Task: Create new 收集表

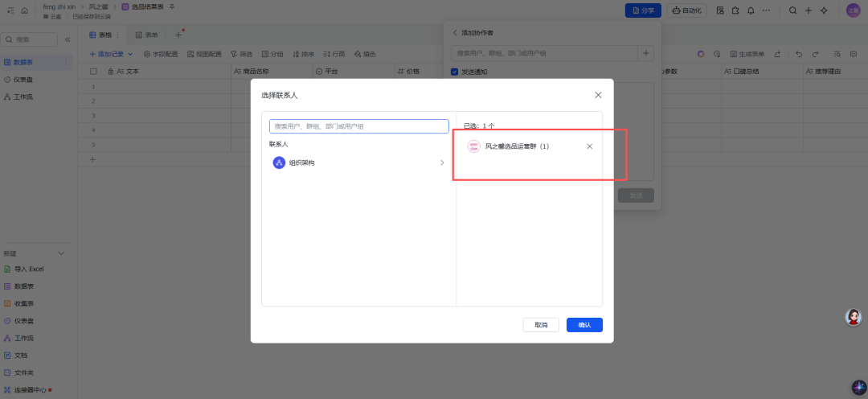Action: pyautogui.click(x=24, y=304)
